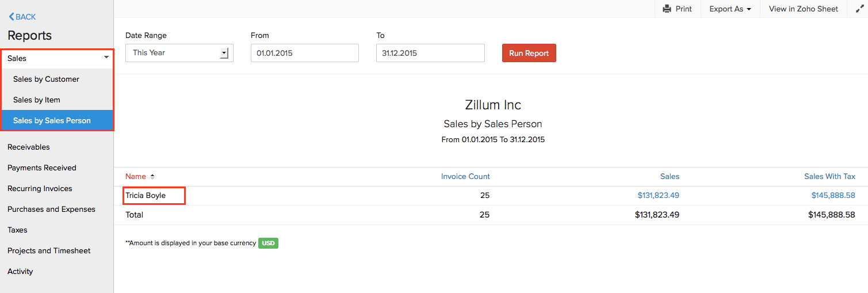Click the To date field
868x293 pixels.
430,53
